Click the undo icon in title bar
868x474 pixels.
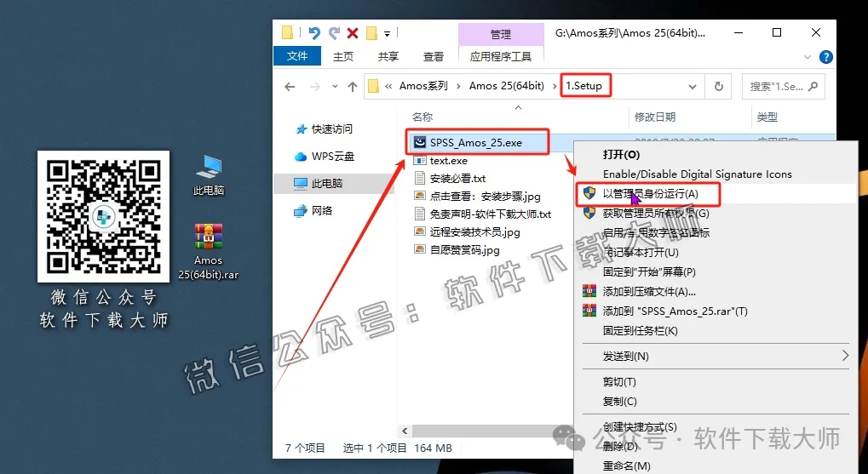(313, 33)
